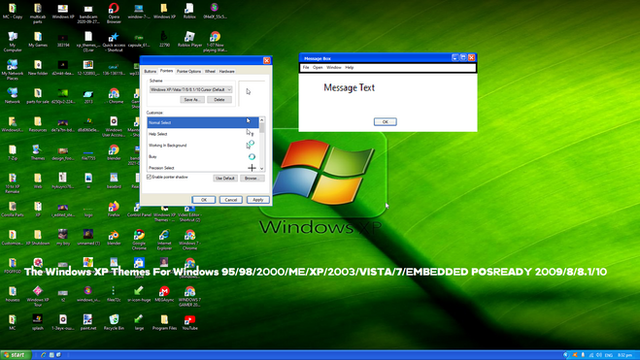Image resolution: width=640 pixels, height=360 pixels.
Task: Click Cancel in mouse properties dialog
Action: 231,200
